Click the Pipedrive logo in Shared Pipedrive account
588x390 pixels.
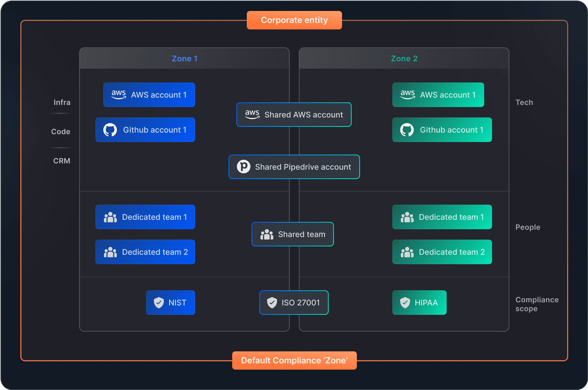pyautogui.click(x=244, y=167)
